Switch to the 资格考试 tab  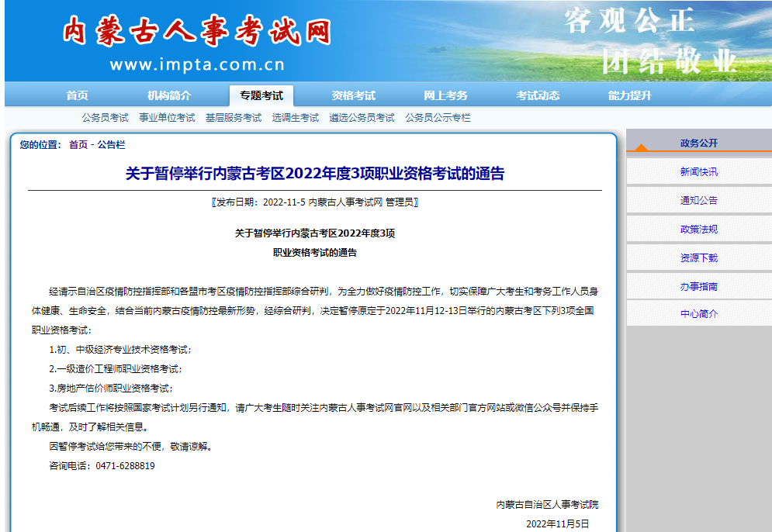click(x=353, y=95)
